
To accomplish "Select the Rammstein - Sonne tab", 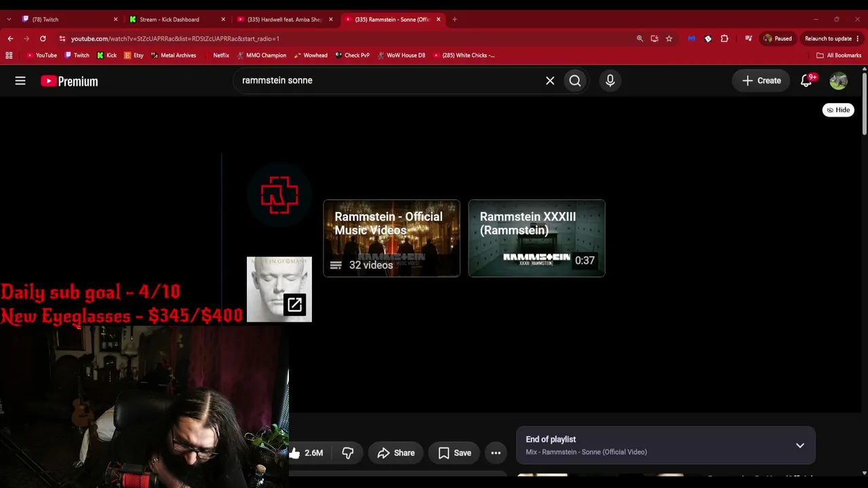I will click(392, 20).
